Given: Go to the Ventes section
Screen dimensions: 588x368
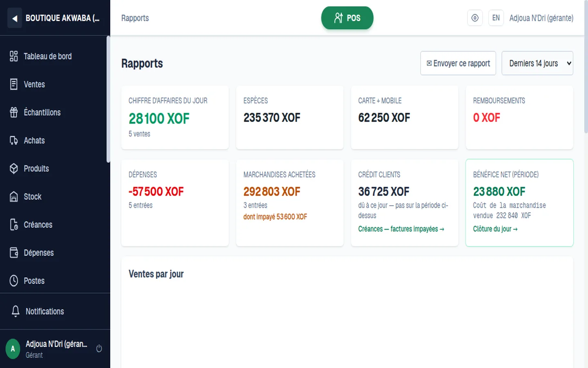Looking at the screenshot, I should click(x=53, y=84).
